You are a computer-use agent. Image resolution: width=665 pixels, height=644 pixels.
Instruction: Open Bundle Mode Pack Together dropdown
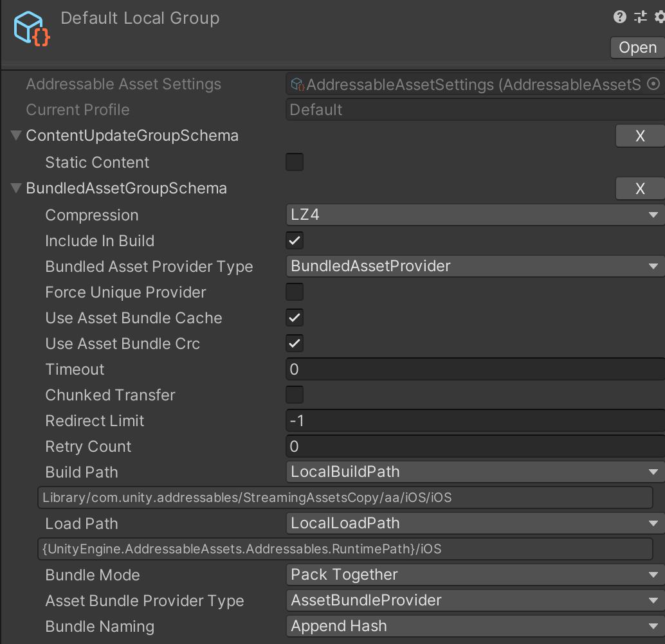475,575
